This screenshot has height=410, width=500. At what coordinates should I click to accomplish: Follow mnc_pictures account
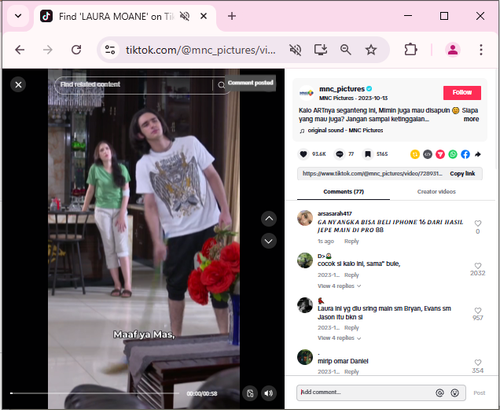pos(462,93)
